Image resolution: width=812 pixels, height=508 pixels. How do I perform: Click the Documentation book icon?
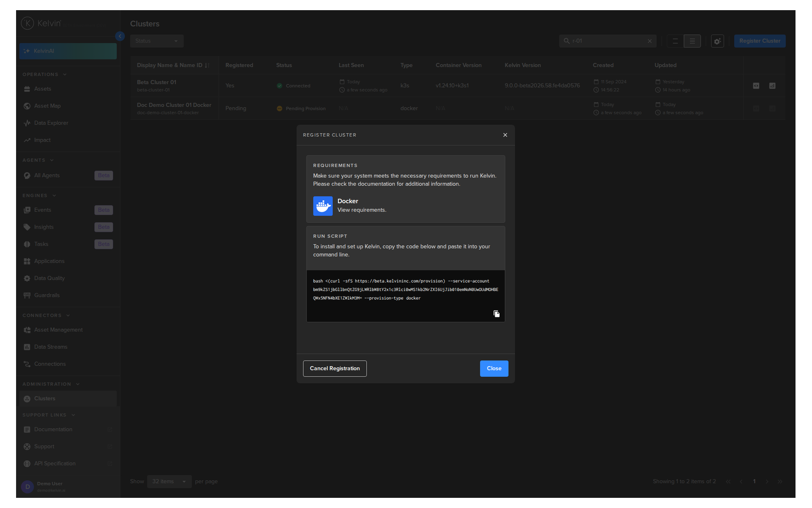point(27,430)
